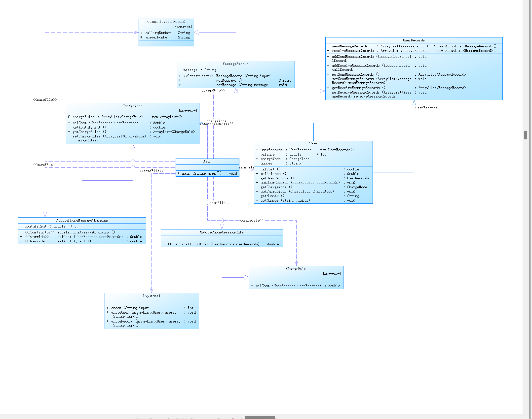Click the generalization triangle at ChargeRule
The height and width of the screenshot is (419, 532).
[246, 277]
